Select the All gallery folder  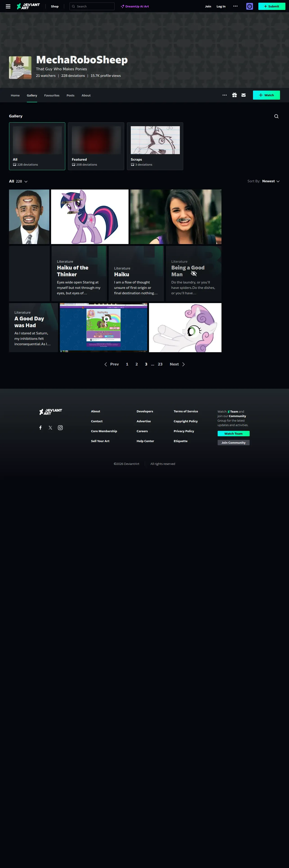tap(37, 146)
